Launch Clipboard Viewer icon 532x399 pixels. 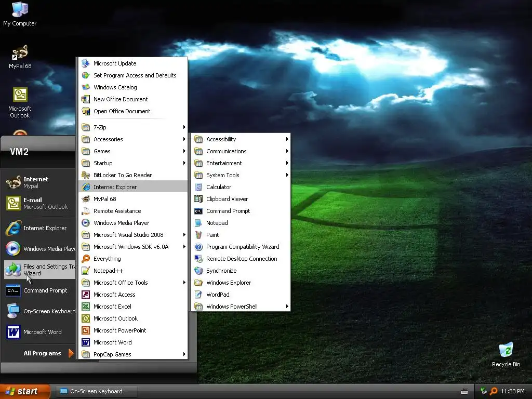198,199
